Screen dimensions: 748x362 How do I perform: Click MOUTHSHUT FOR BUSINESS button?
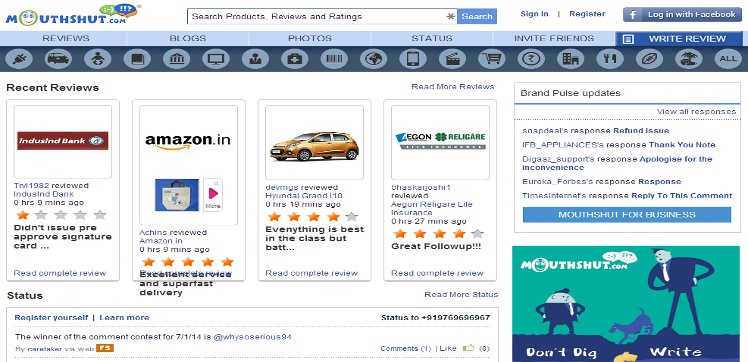click(627, 215)
